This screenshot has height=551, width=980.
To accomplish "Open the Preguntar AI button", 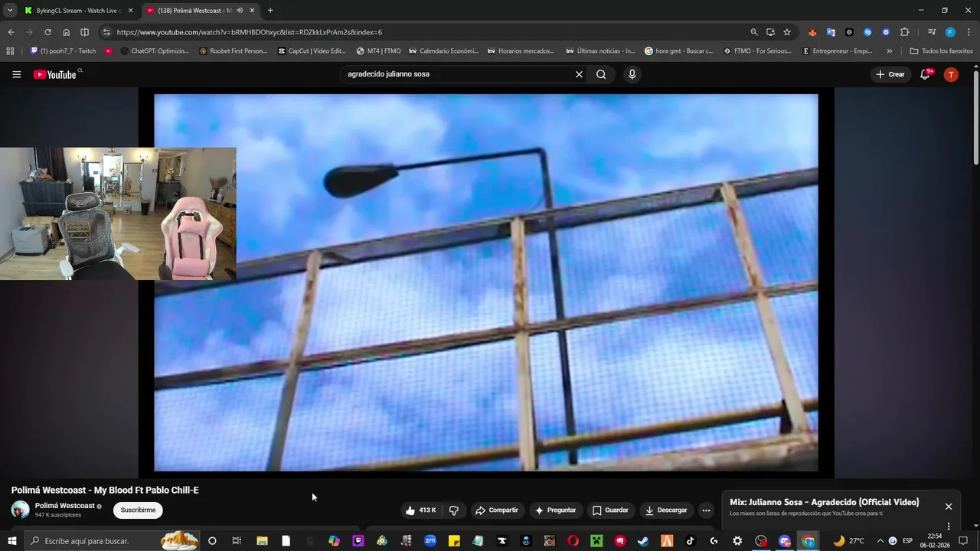I will [x=556, y=510].
